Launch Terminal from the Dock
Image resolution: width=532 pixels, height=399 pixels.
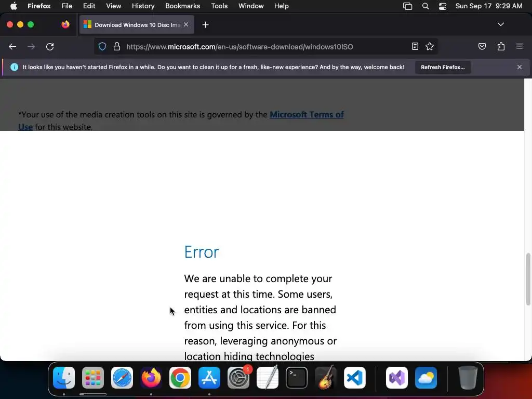click(297, 378)
